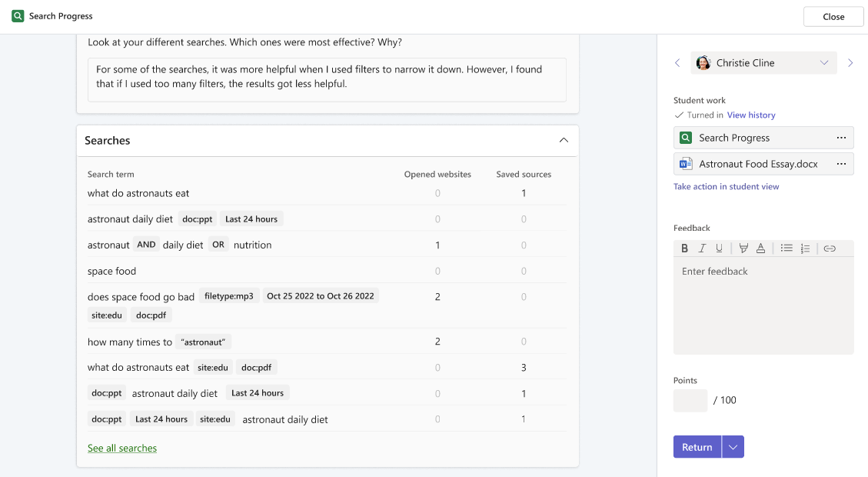Viewport: 868px width, 477px height.
Task: Click the Points input field
Action: click(690, 400)
